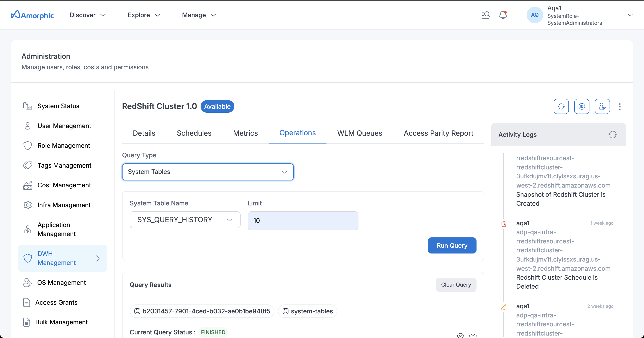Click the Bulk Management document icon
The image size is (644, 338).
[27, 322]
